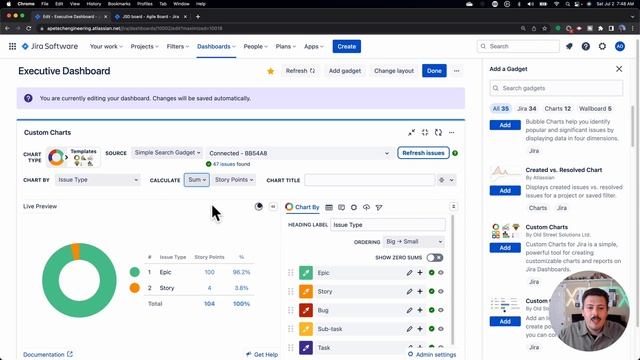Click the plus icon on Sub-task row
The height and width of the screenshot is (360, 640).
(420, 329)
